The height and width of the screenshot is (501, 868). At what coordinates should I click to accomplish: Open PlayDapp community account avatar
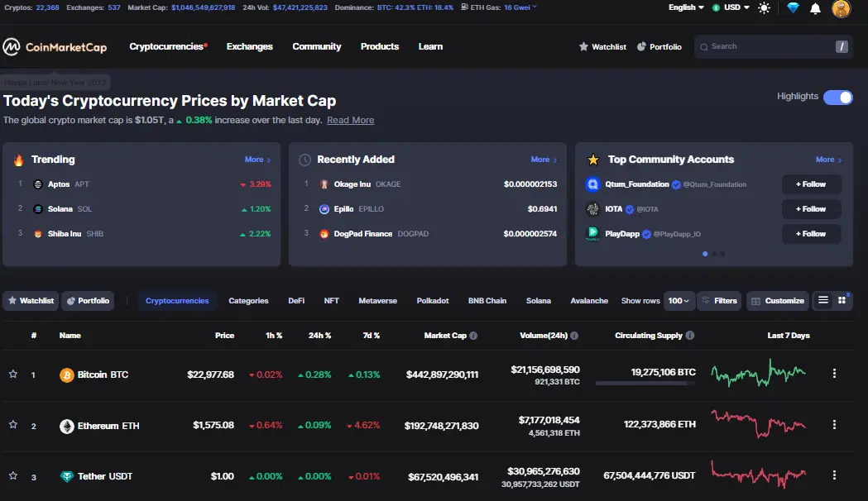(593, 234)
